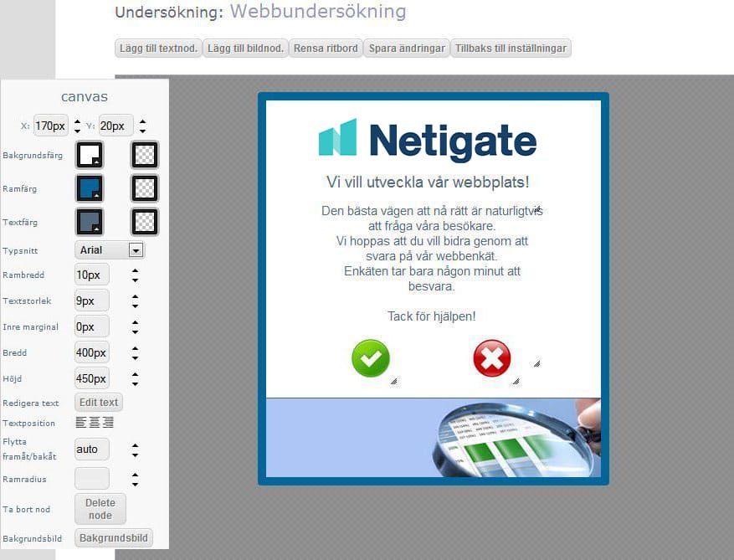The height and width of the screenshot is (560, 734).
Task: Decrease Bredd width value
Action: (136, 357)
